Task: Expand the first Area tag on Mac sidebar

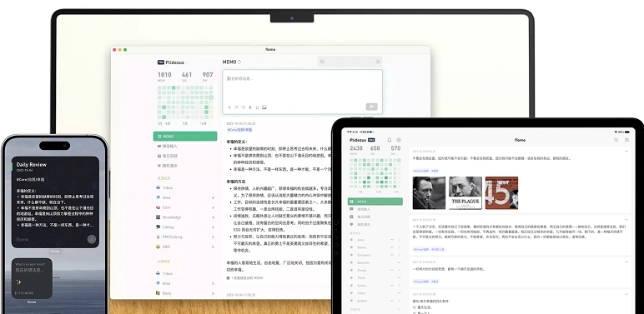Action: click(x=213, y=197)
